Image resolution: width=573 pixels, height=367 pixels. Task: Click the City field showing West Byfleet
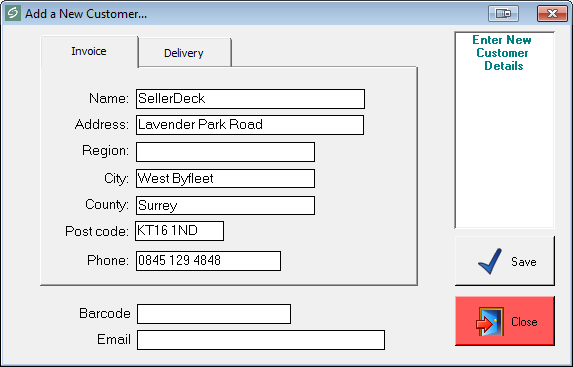[225, 178]
